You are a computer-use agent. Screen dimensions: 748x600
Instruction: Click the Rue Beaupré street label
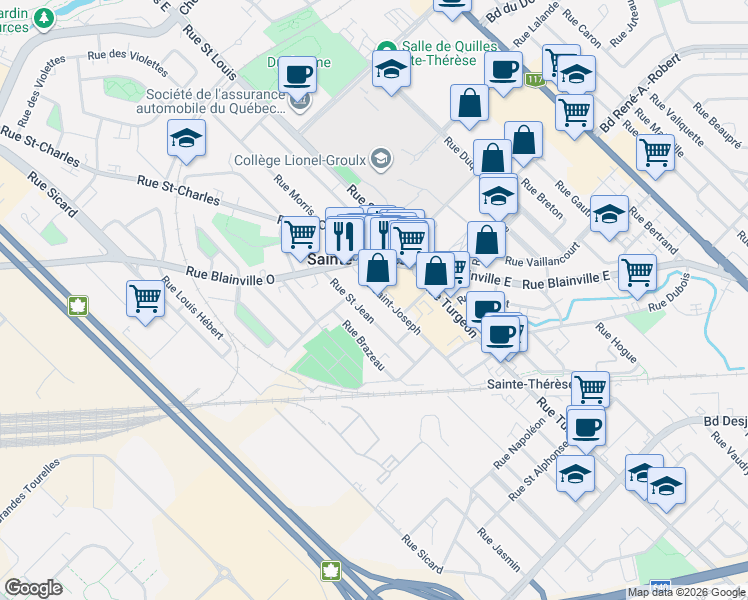tap(717, 125)
